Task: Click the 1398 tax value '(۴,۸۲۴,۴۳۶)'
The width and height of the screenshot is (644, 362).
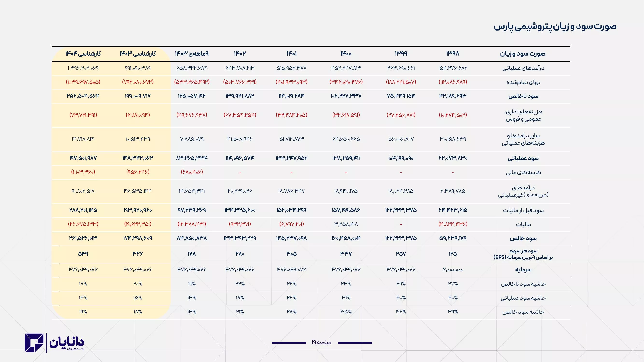Action: click(x=453, y=224)
